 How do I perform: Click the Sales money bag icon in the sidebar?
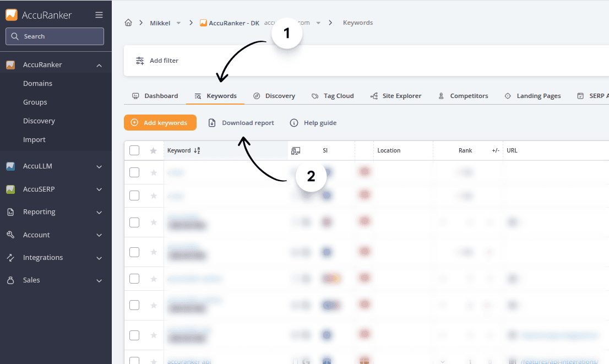click(x=10, y=280)
